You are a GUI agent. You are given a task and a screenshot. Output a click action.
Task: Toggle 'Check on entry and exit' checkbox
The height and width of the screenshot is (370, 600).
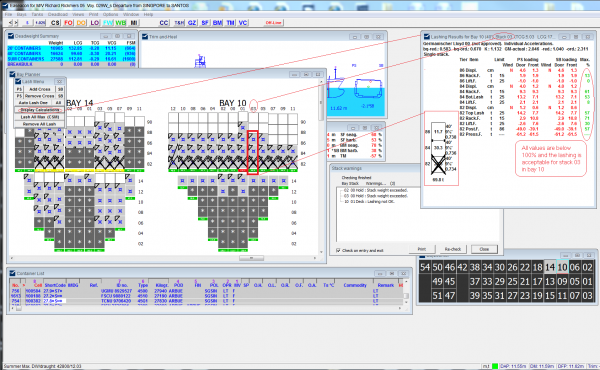[x=338, y=250]
